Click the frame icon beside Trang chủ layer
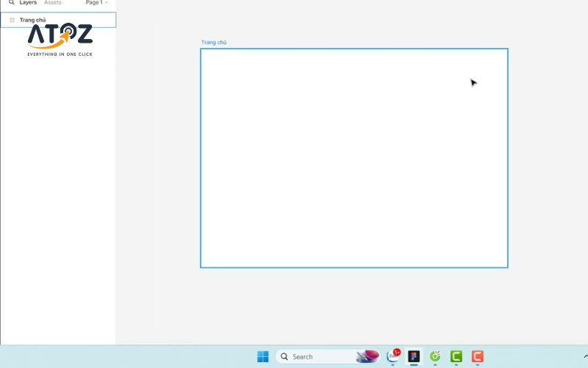 (x=12, y=20)
